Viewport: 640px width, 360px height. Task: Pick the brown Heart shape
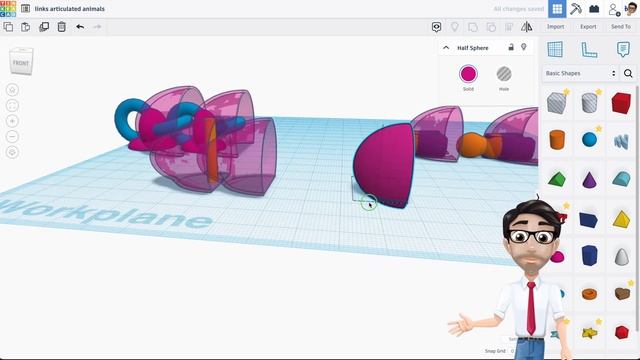click(x=622, y=293)
